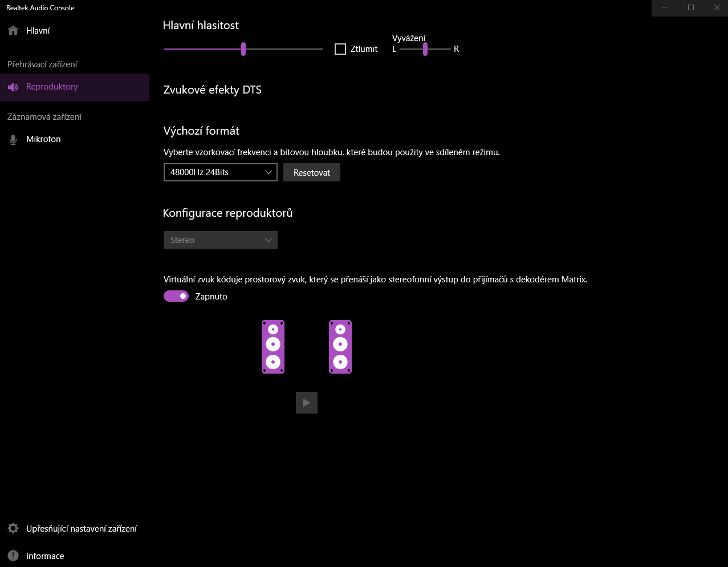The height and width of the screenshot is (567, 728).
Task: Turn off the virtual surround Zapnuto toggle
Action: [x=176, y=296]
